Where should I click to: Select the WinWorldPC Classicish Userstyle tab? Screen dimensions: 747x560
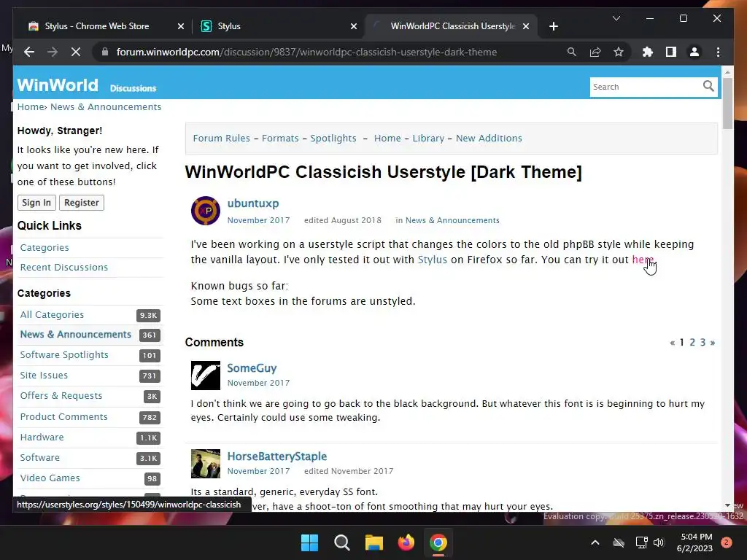point(451,26)
